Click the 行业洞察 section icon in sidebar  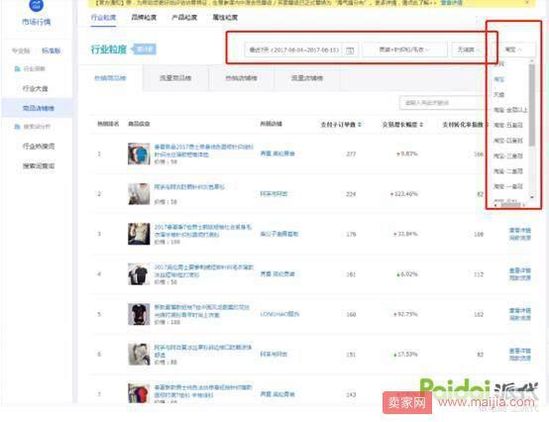[17, 69]
